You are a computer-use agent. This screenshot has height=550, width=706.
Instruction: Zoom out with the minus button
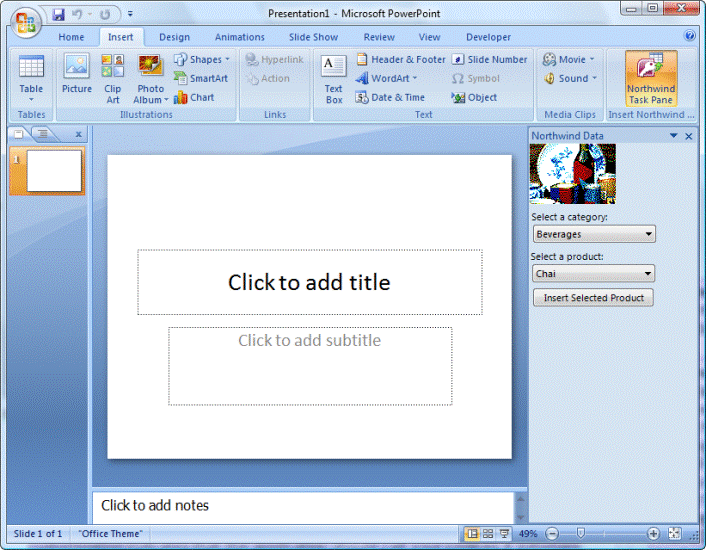(552, 534)
